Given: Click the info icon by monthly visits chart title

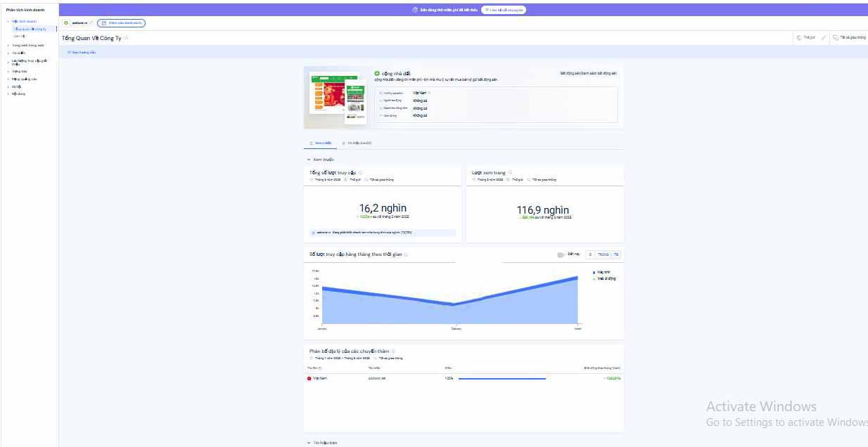Looking at the screenshot, I should [406, 254].
